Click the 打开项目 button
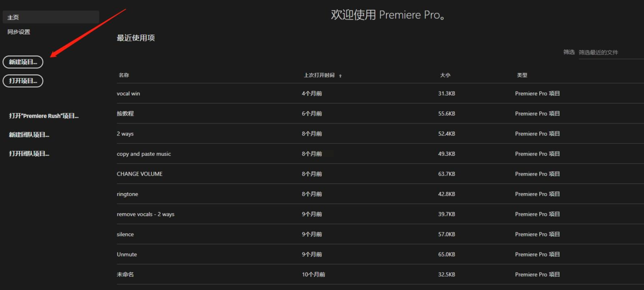 point(23,81)
